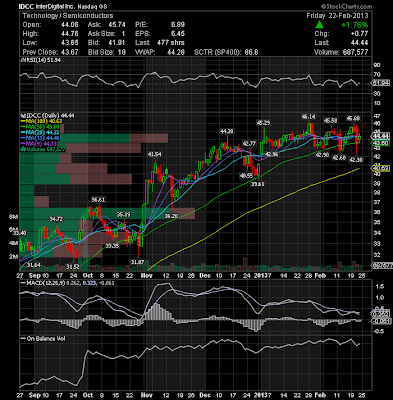This screenshot has width=393, height=400.
Task: Click the Ask 45.74 value
Action: (117, 25)
